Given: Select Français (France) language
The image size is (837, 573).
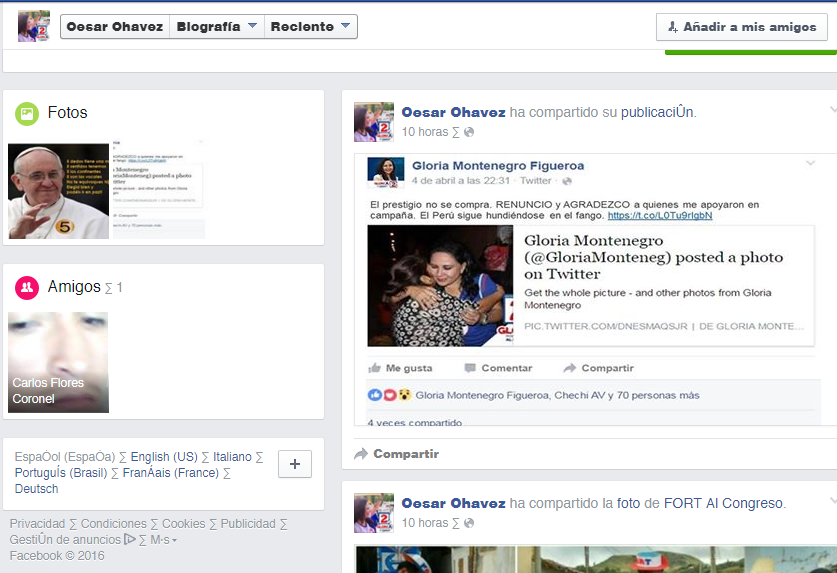Looking at the screenshot, I should click(171, 473).
